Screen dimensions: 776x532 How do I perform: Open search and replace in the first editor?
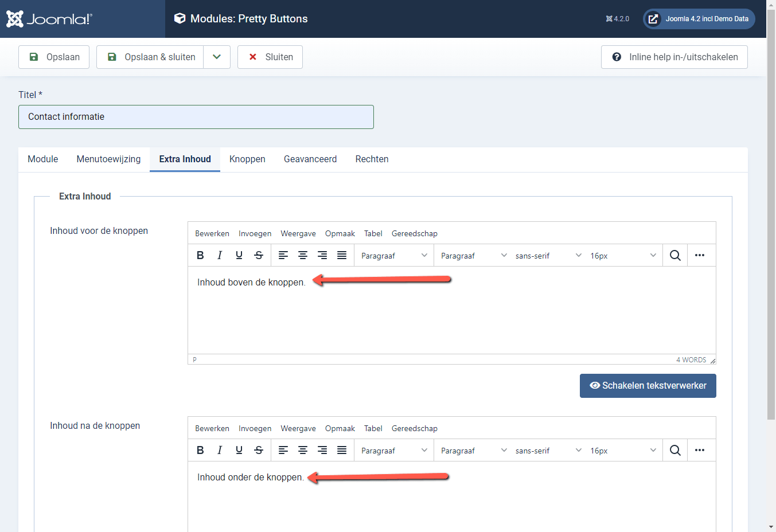click(675, 255)
